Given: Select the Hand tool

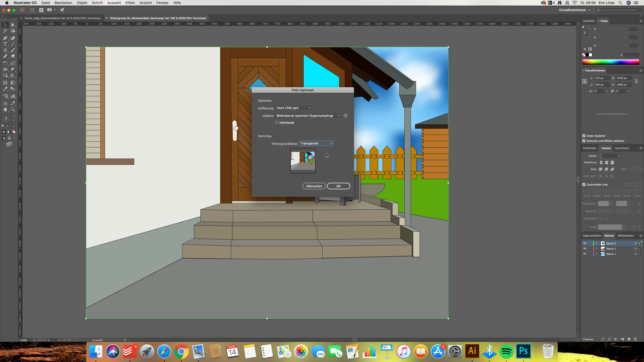Looking at the screenshot, I should [x=5, y=109].
